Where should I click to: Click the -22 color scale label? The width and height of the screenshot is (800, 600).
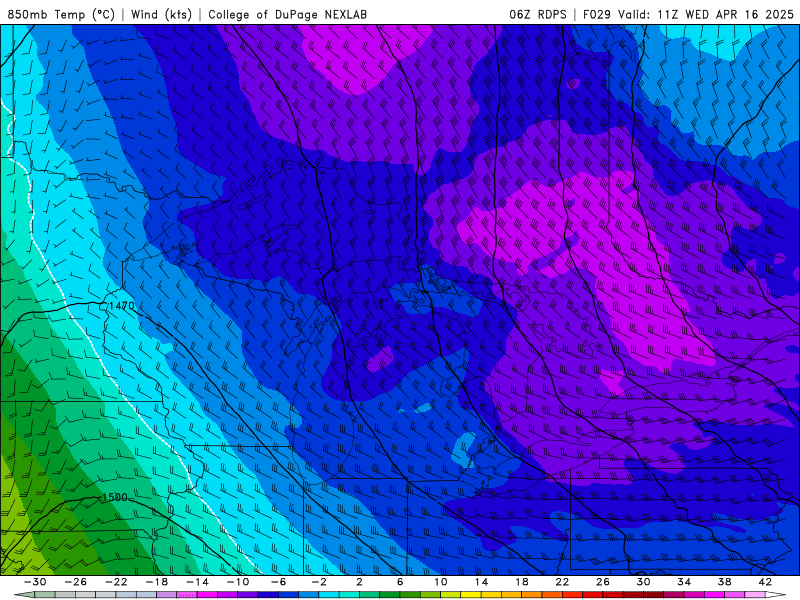[x=116, y=582]
